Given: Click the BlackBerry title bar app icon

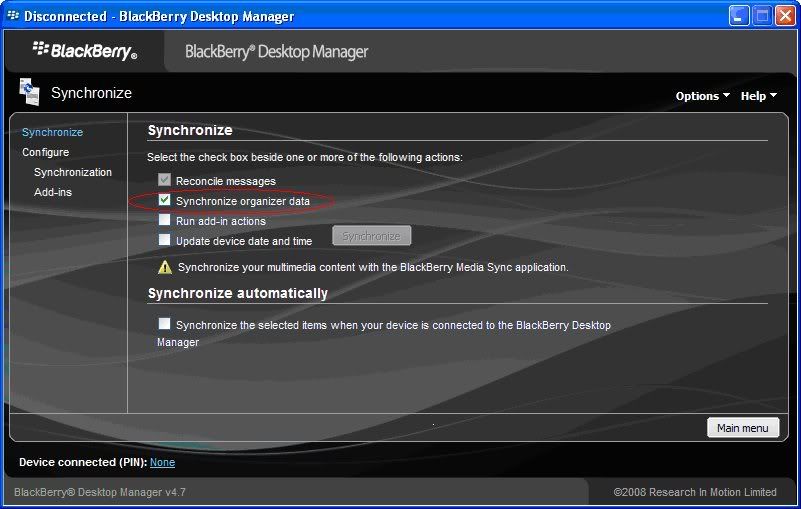Looking at the screenshot, I should (13, 15).
